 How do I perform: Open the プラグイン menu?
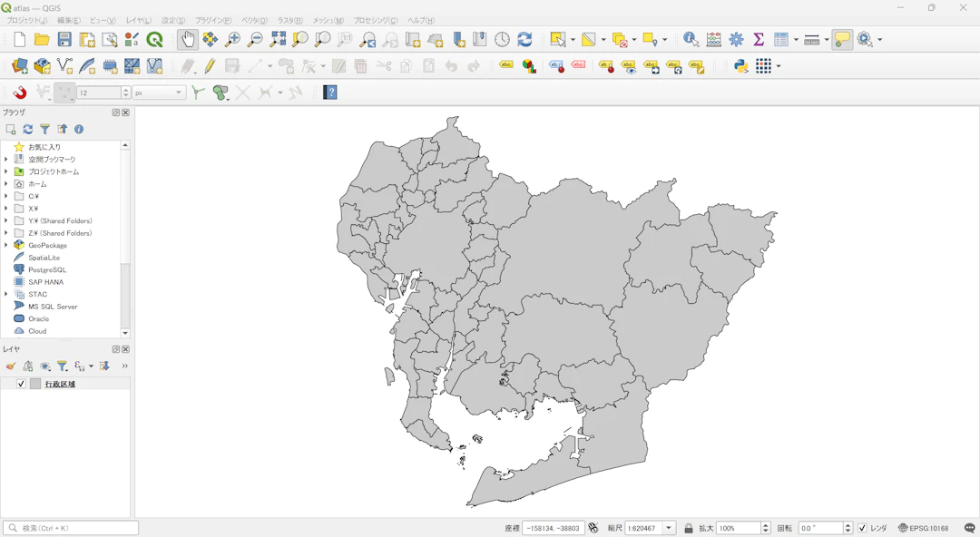pyautogui.click(x=212, y=20)
